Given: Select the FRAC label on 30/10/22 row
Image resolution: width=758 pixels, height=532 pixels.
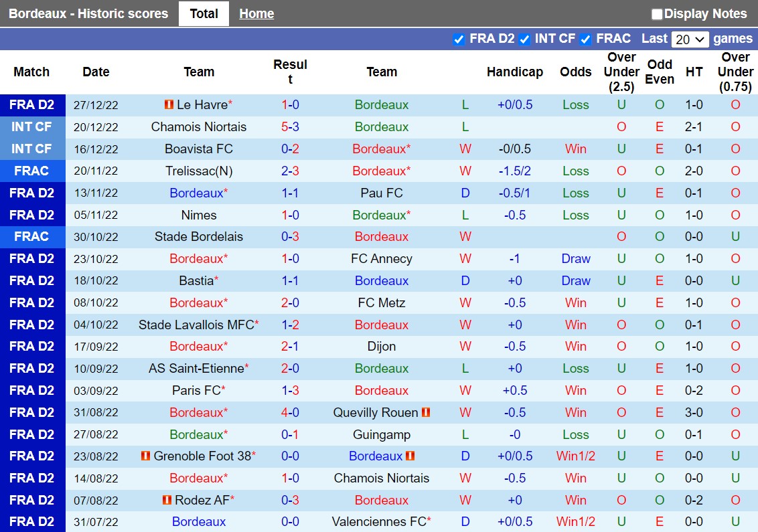Looking at the screenshot, I should 32,237.
